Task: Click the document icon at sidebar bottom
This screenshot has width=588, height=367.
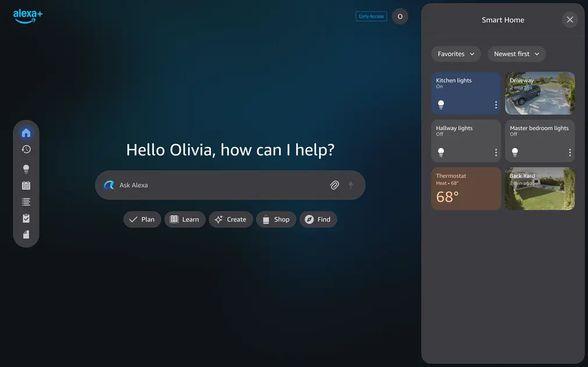Action: (26, 234)
